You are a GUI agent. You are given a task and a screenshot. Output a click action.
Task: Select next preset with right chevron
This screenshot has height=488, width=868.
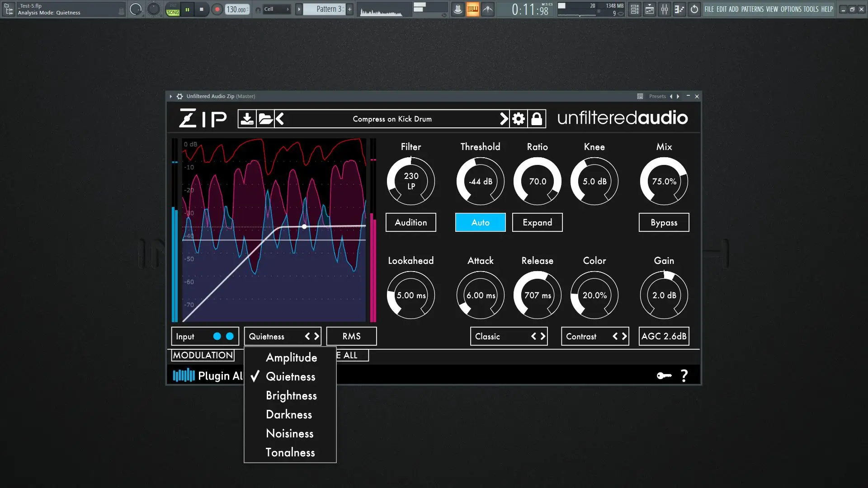click(x=504, y=119)
